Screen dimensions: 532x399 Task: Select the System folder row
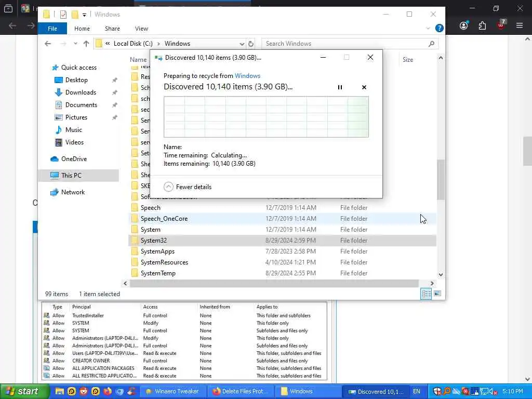(283, 230)
